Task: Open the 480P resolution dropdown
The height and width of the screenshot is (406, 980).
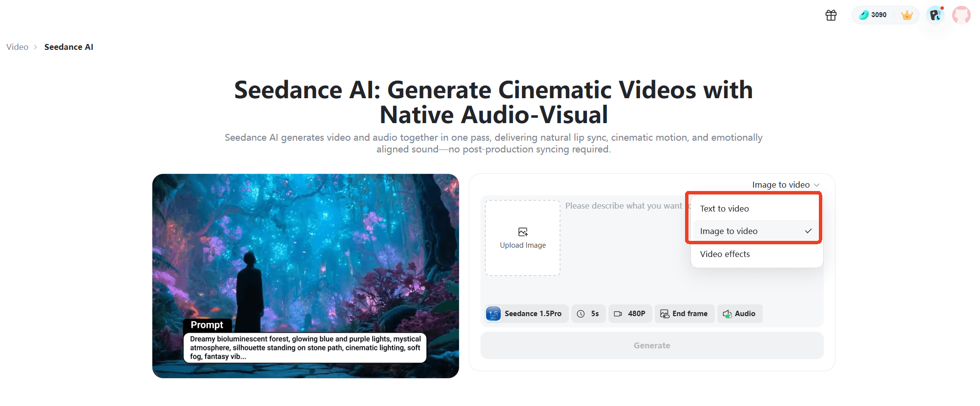Action: (629, 314)
